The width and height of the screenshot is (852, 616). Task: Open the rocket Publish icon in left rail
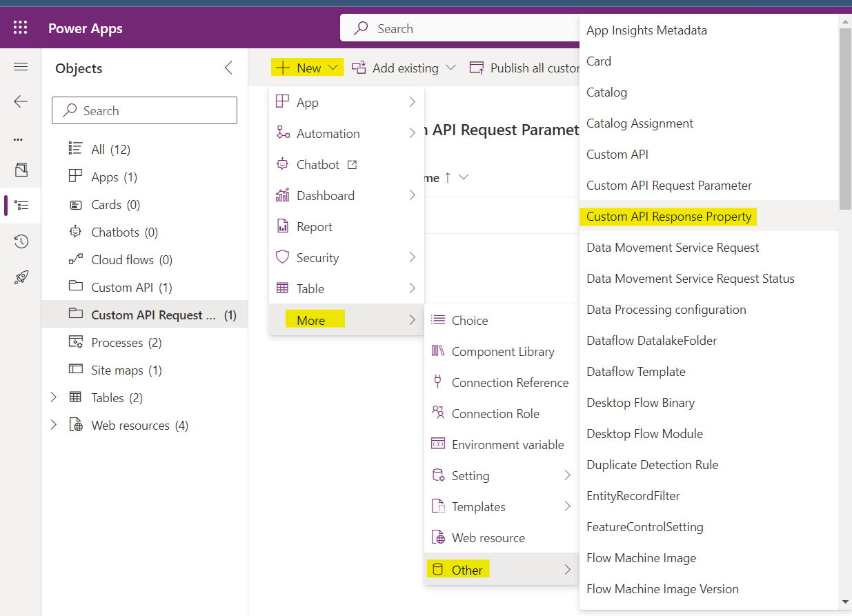tap(21, 277)
